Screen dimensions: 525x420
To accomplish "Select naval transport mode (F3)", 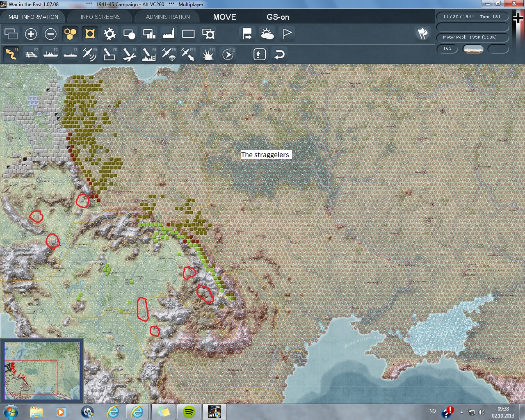I will coord(50,54).
